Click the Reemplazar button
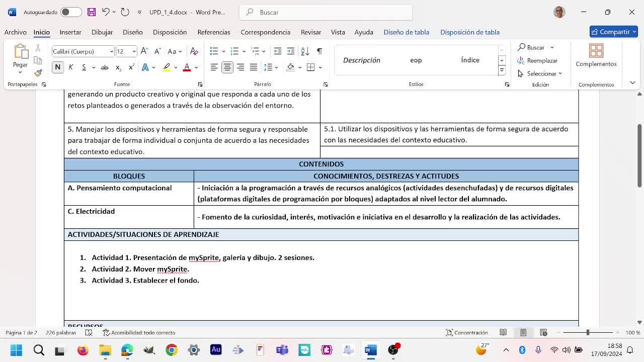 tap(537, 60)
